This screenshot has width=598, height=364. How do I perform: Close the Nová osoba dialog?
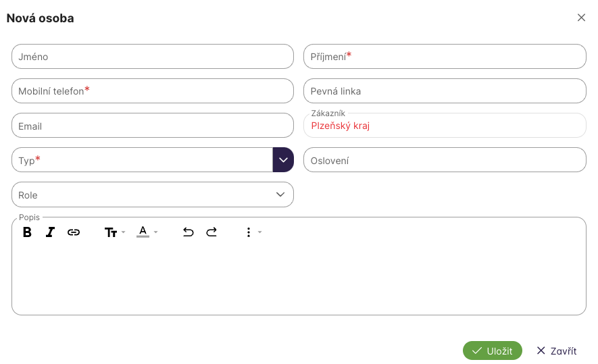click(x=581, y=18)
